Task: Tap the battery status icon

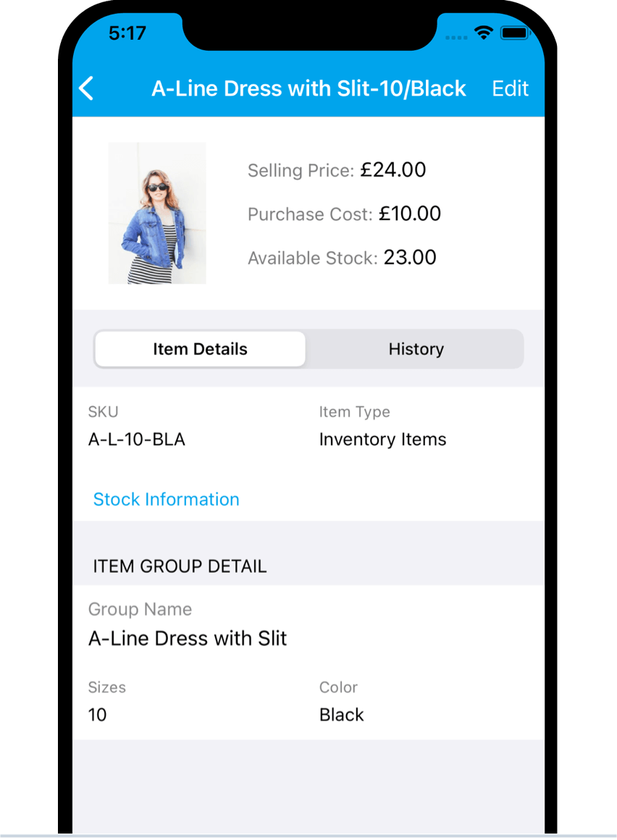Action: 514,33
